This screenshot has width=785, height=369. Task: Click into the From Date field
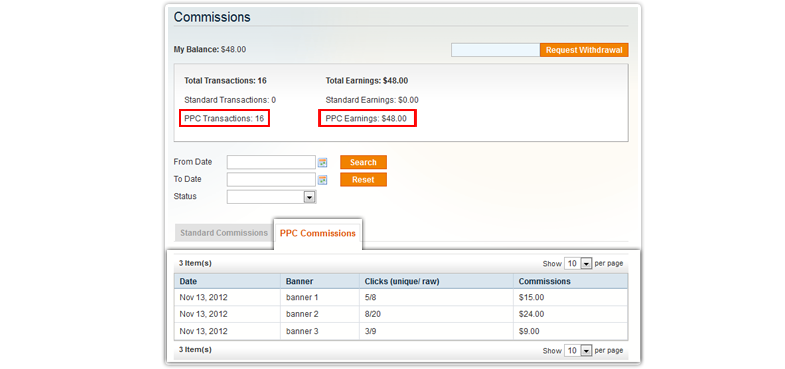(271, 162)
